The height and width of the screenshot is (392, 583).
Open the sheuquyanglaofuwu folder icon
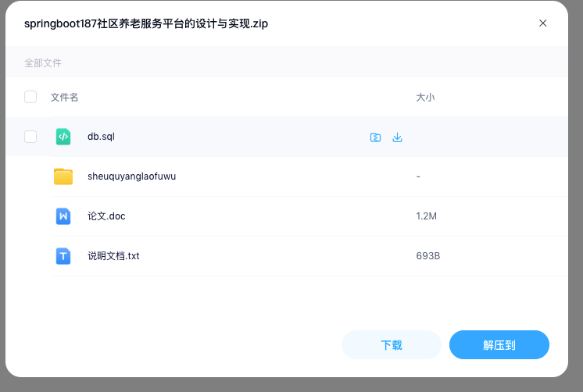63,176
